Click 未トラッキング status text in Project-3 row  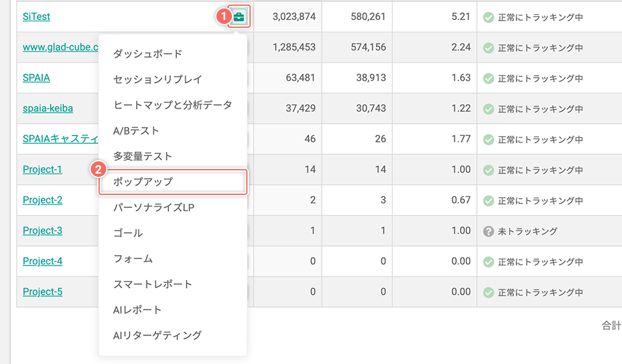point(527,231)
